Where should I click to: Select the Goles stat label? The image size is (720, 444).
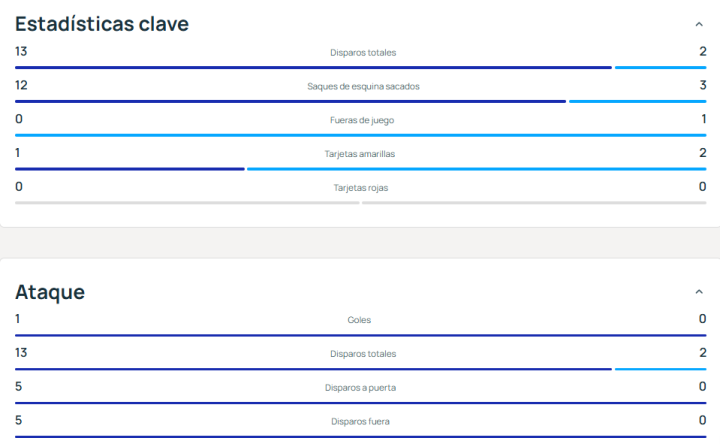[x=361, y=320]
